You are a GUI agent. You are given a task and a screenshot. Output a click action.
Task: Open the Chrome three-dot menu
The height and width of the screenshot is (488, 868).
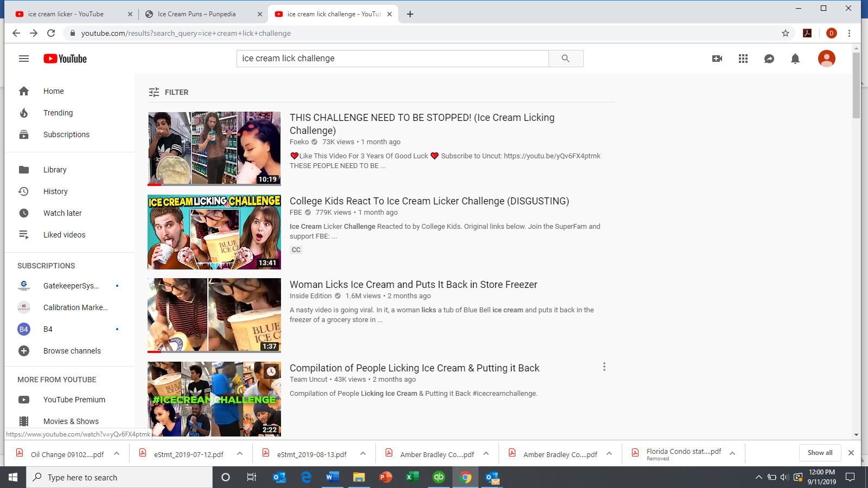coord(849,33)
